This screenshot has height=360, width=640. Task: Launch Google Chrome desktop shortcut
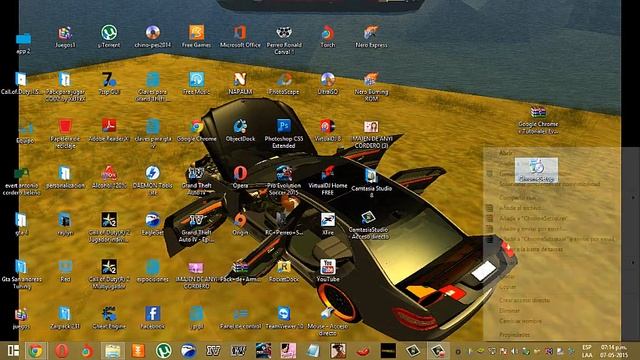pyautogui.click(x=196, y=130)
